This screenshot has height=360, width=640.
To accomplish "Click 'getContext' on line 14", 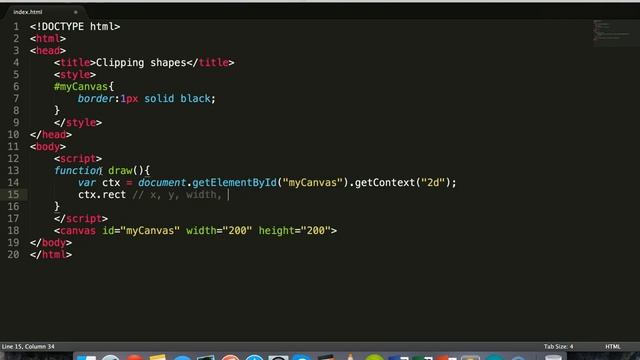I will coord(385,182).
